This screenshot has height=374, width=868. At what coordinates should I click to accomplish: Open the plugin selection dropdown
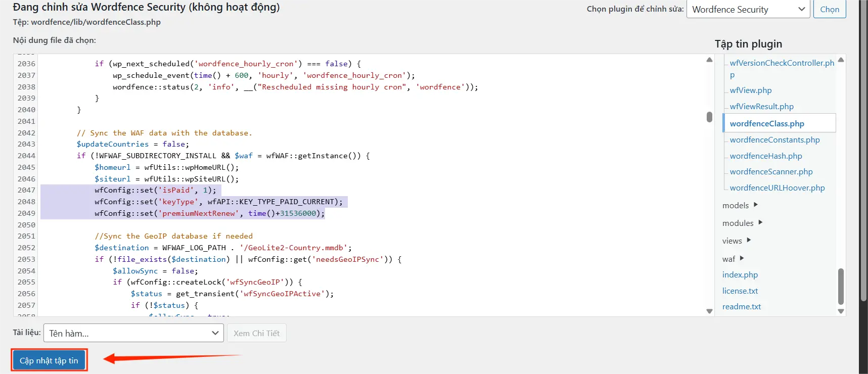pos(748,9)
